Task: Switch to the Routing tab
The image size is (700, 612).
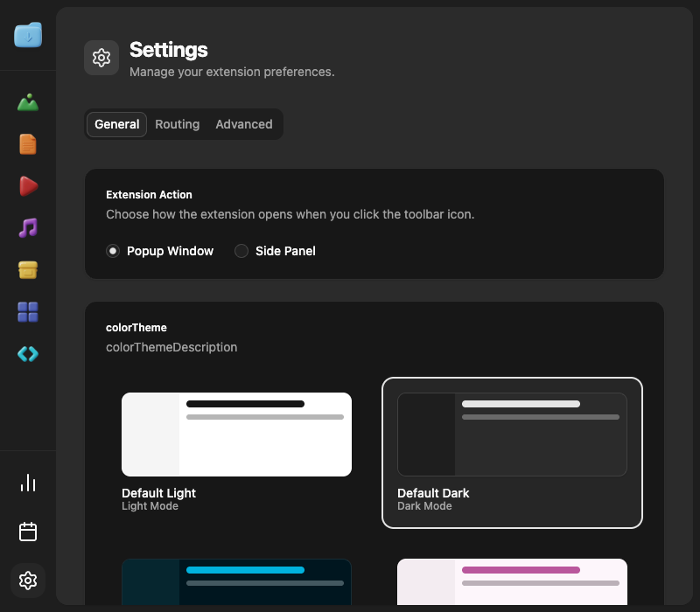Action: coord(178,124)
